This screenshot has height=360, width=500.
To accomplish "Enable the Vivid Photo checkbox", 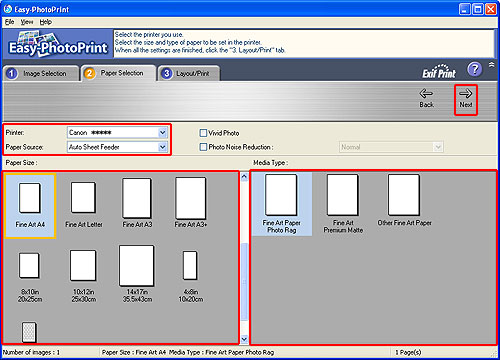I will click(x=203, y=133).
